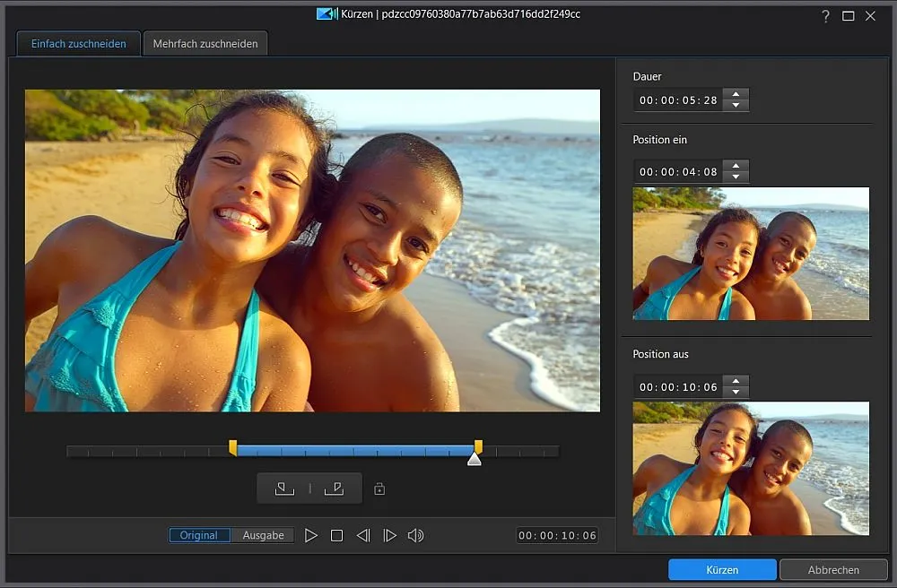897x588 pixels.
Task: Stop video playback
Action: pos(336,535)
